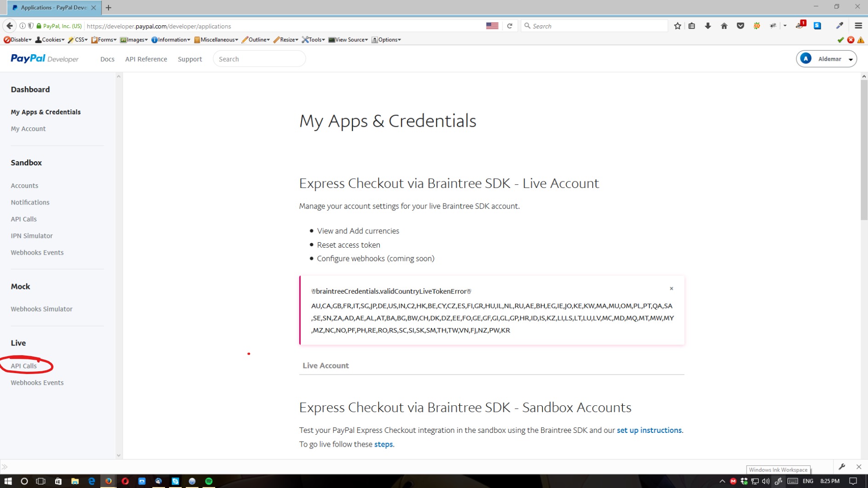Open the Docs navigation item
868x488 pixels.
(107, 59)
